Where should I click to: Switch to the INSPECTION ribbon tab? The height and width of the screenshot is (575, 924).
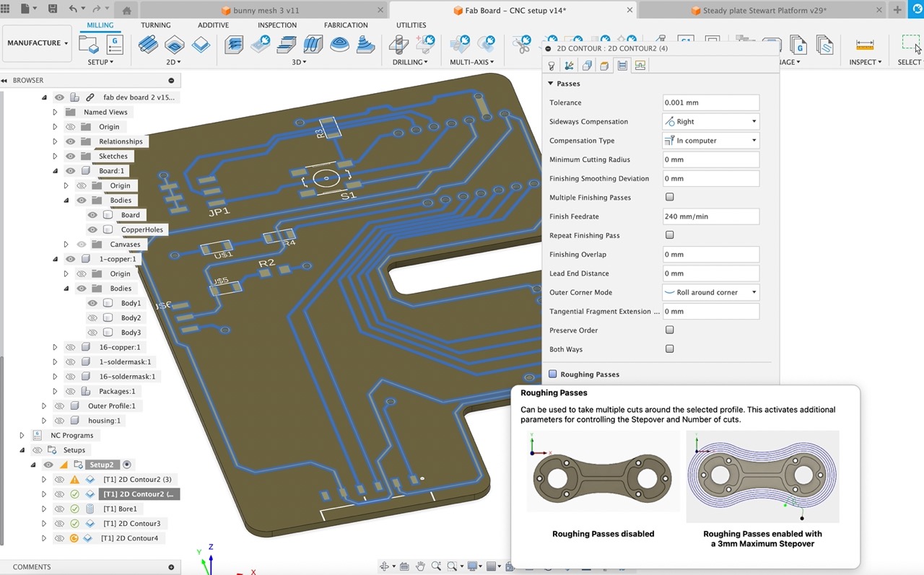point(277,25)
